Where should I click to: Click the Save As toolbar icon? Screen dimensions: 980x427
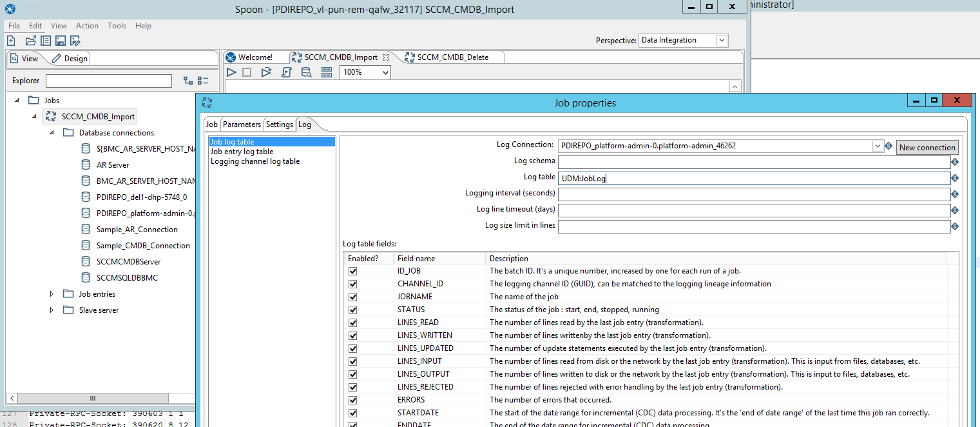[75, 41]
